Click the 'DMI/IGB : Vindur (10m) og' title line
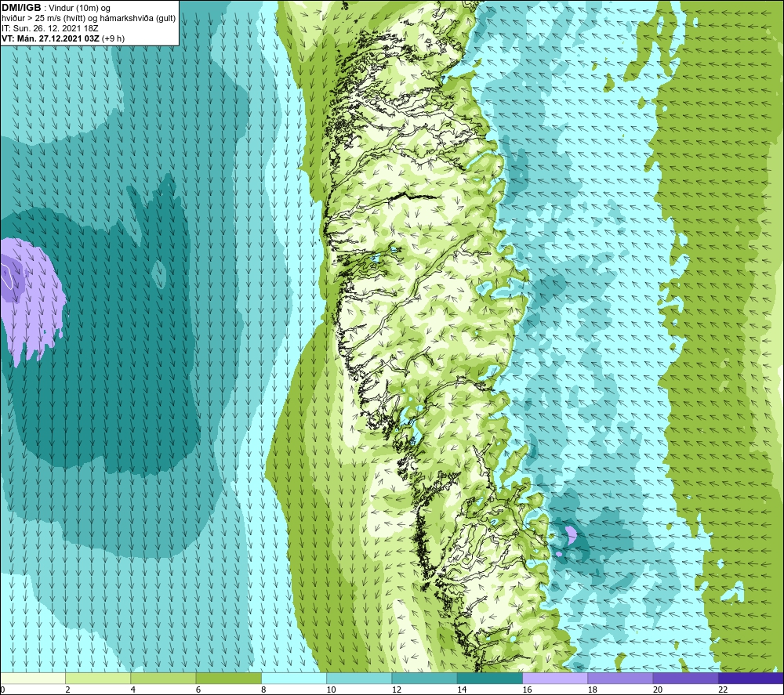The width and height of the screenshot is (784, 695). [x=56, y=8]
